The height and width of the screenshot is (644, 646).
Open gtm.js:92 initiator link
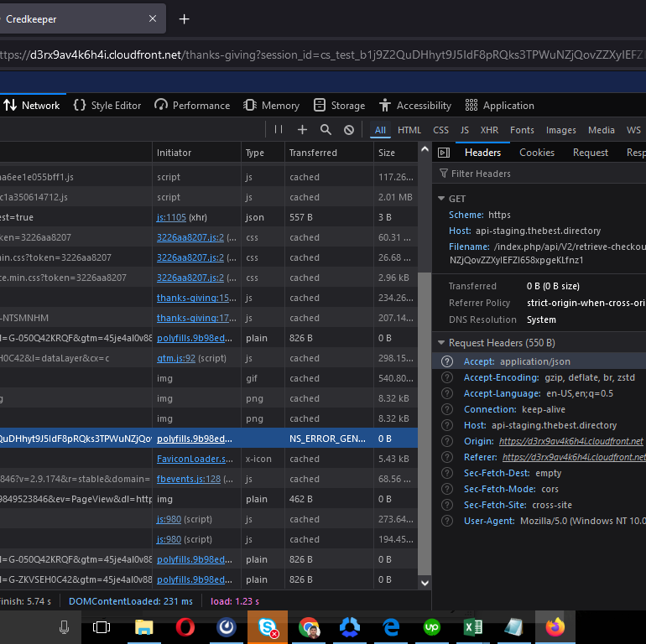176,358
